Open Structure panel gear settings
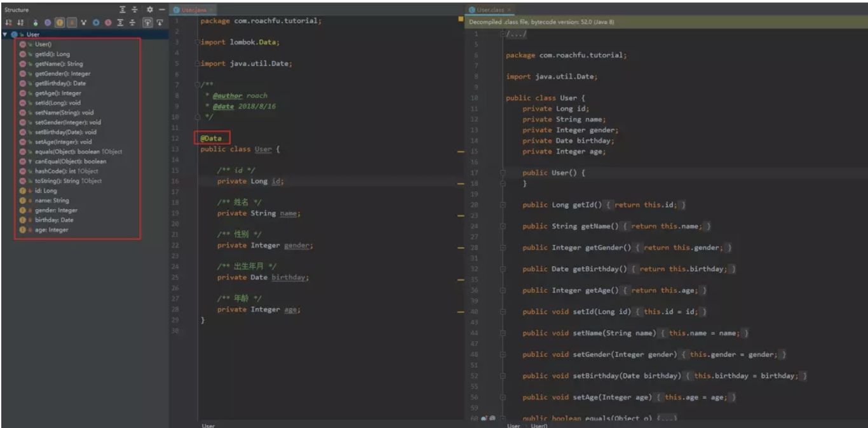The image size is (868, 428). (x=149, y=10)
